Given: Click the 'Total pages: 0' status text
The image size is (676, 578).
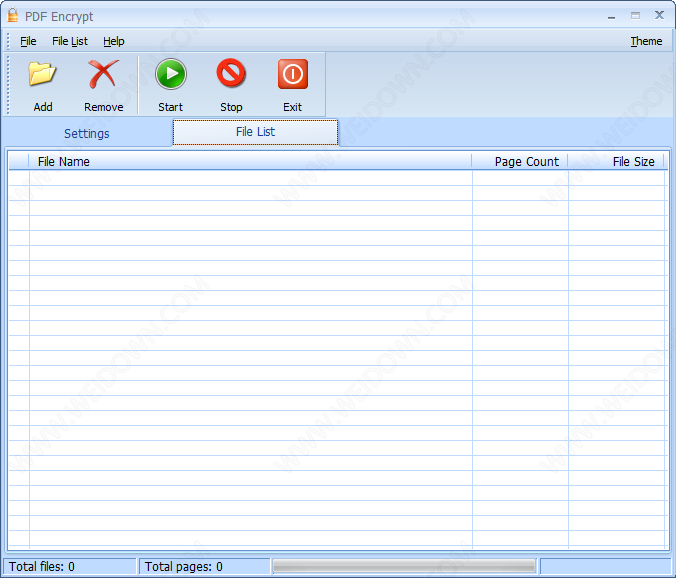Looking at the screenshot, I should pos(184,566).
